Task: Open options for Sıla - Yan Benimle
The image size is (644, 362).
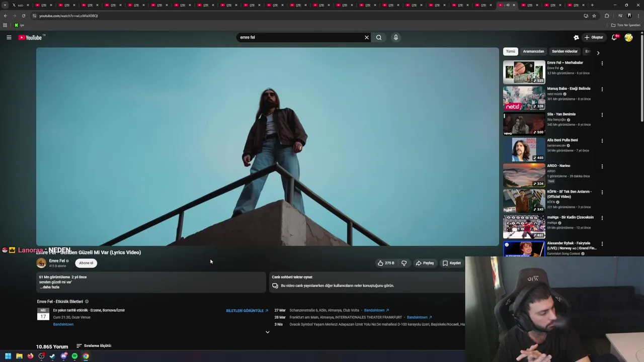Action: pyautogui.click(x=602, y=115)
